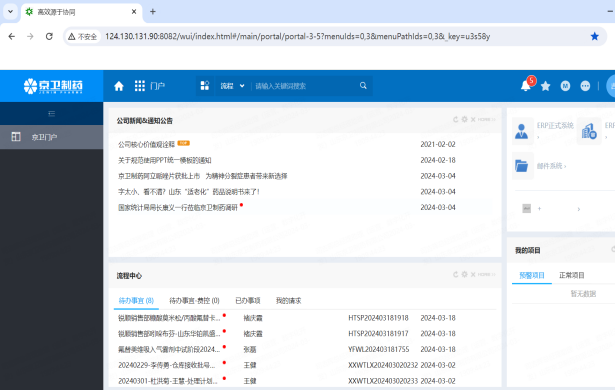Image resolution: width=615 pixels, height=390 pixels.
Task: Click the small image placeholder below 邮件系统
Action: point(527,208)
